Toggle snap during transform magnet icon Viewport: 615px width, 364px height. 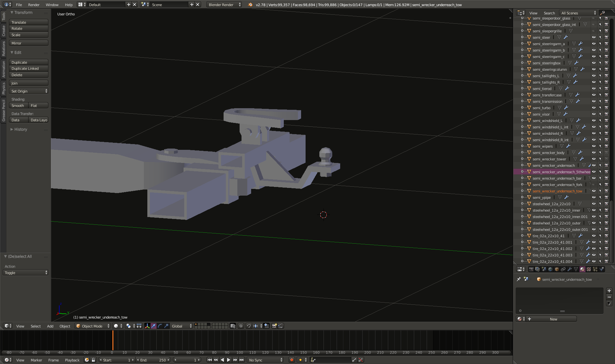249,326
